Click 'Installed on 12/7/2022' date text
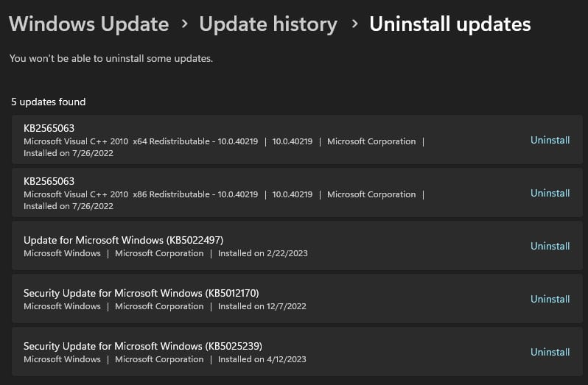 coord(262,306)
